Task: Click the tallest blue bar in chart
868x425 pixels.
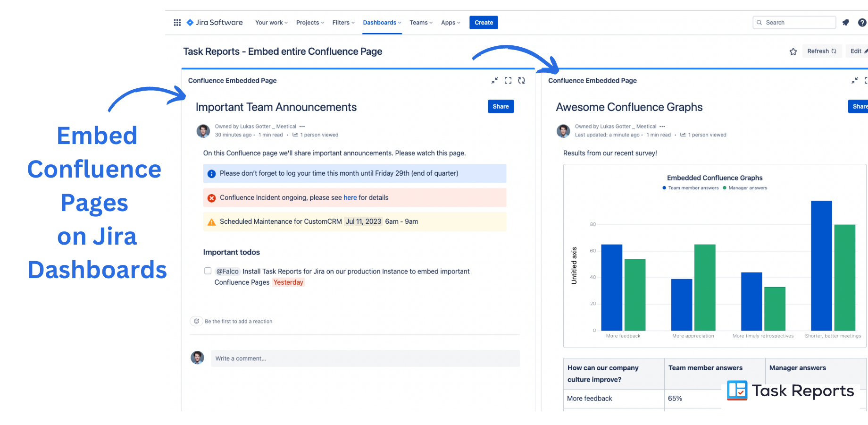Action: (821, 265)
